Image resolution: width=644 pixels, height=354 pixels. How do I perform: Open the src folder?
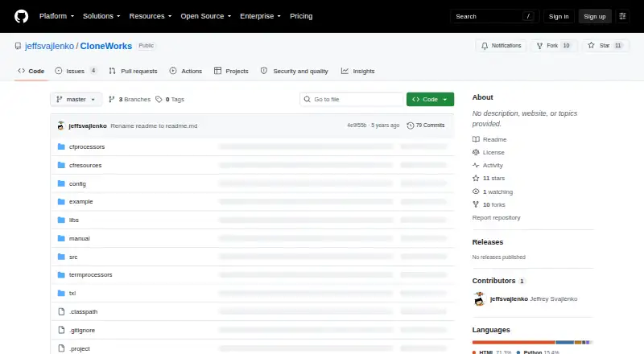click(73, 257)
